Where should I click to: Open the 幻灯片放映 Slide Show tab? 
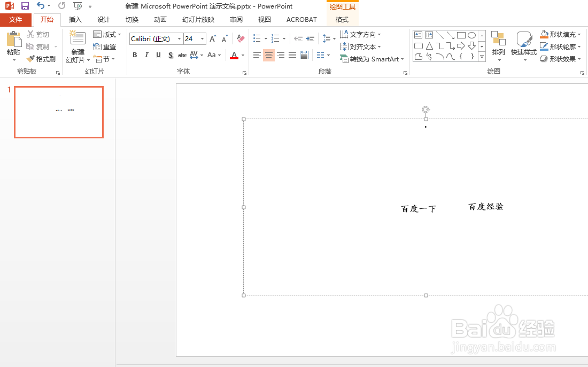click(x=198, y=19)
